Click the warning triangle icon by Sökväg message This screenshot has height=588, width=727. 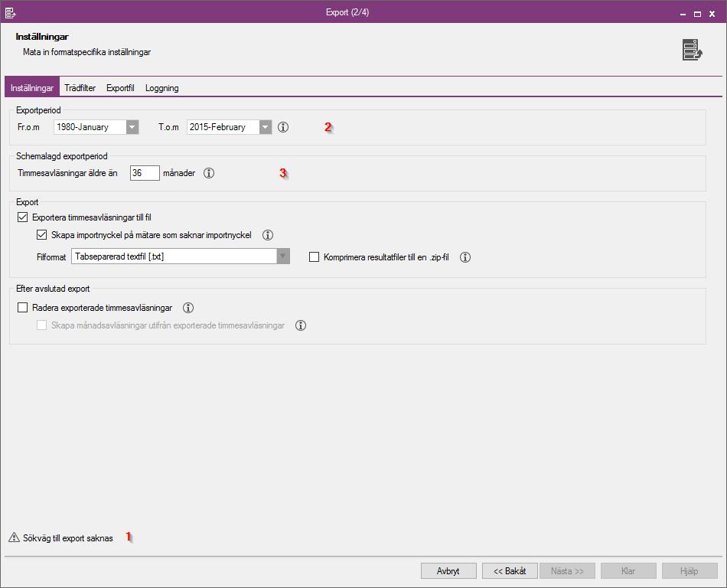point(14,537)
